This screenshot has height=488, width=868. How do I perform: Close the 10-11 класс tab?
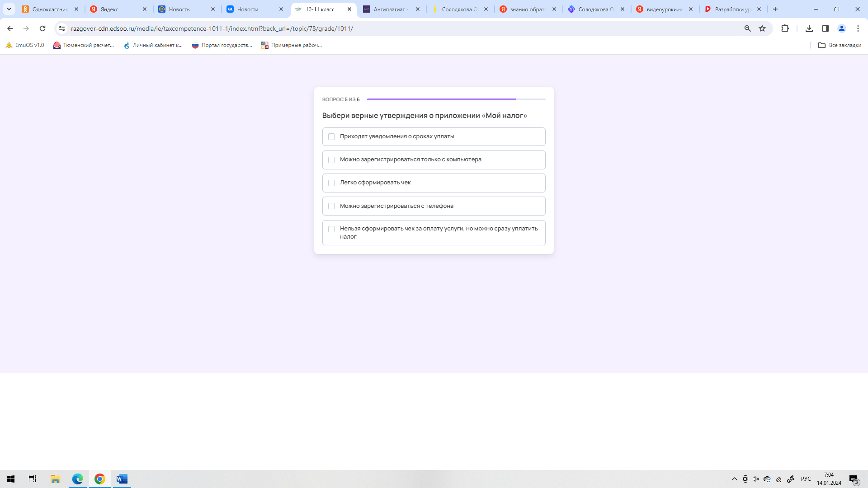(x=349, y=9)
